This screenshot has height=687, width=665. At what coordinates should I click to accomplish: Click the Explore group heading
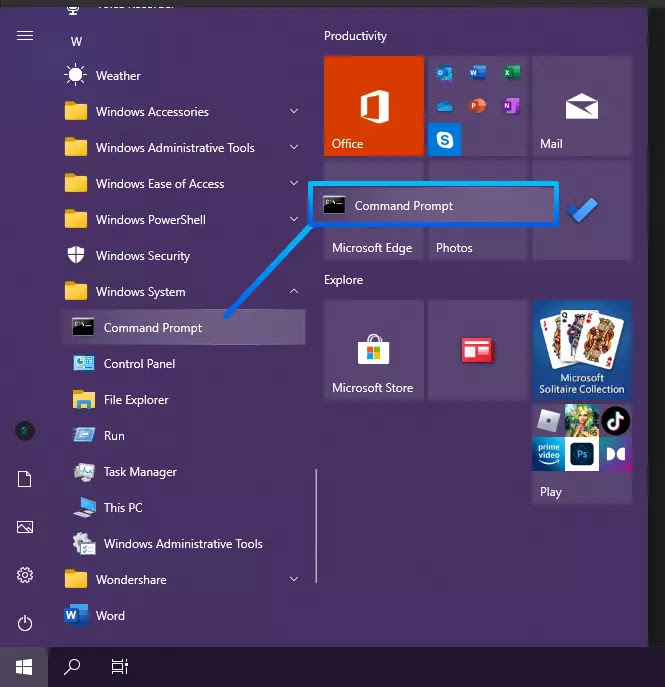[343, 280]
